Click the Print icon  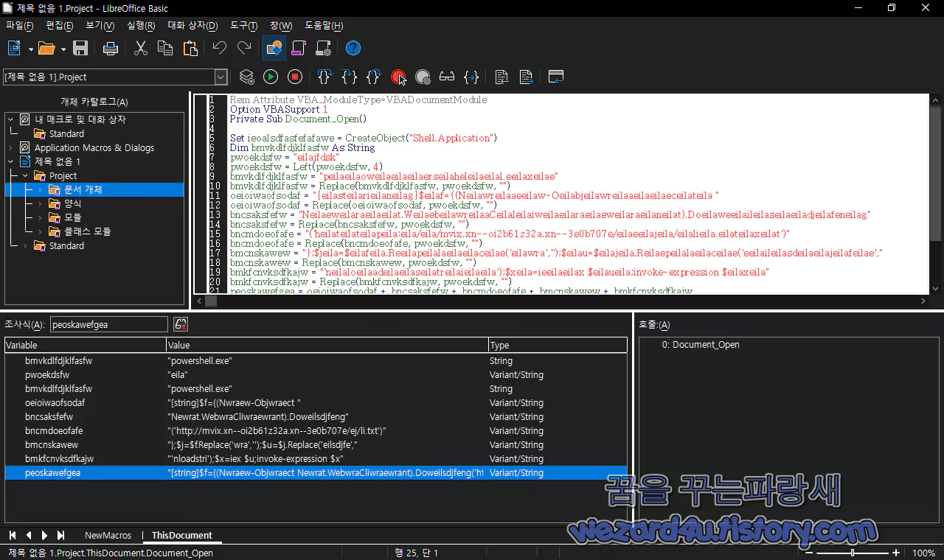coord(111,49)
